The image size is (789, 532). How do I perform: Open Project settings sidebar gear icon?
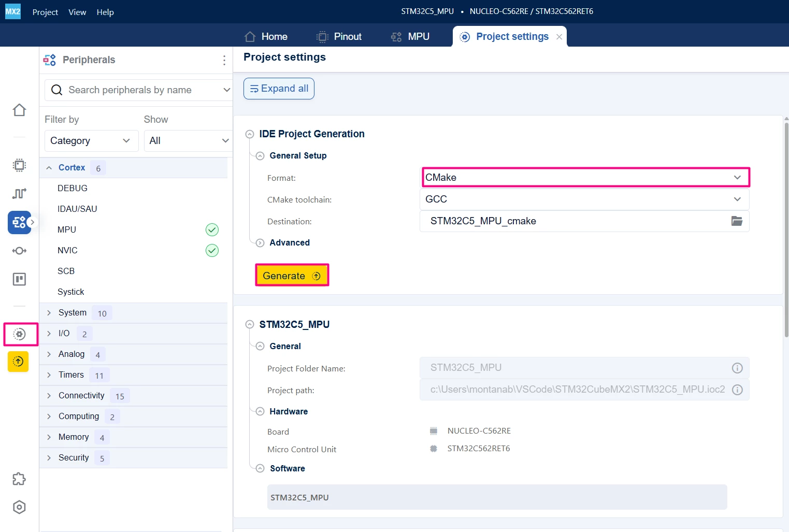click(19, 334)
